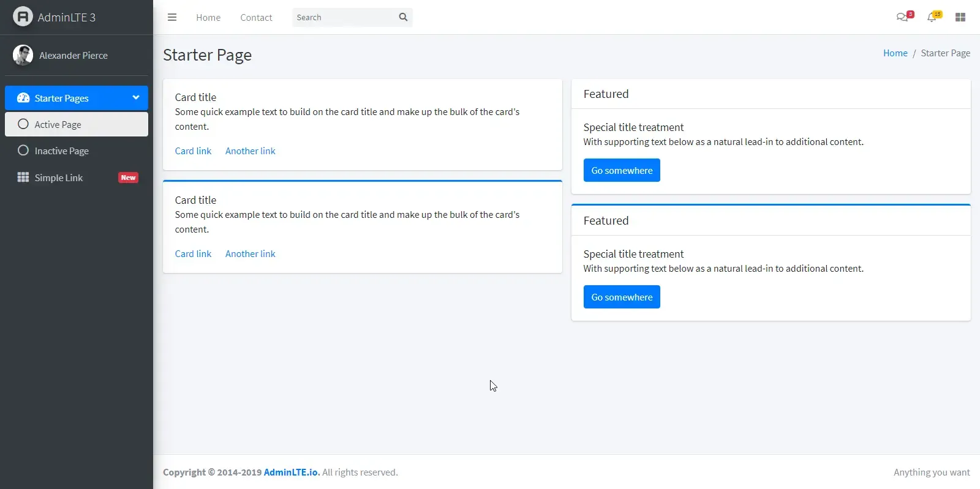Click the first Featured card header
The image size is (980, 489).
771,94
